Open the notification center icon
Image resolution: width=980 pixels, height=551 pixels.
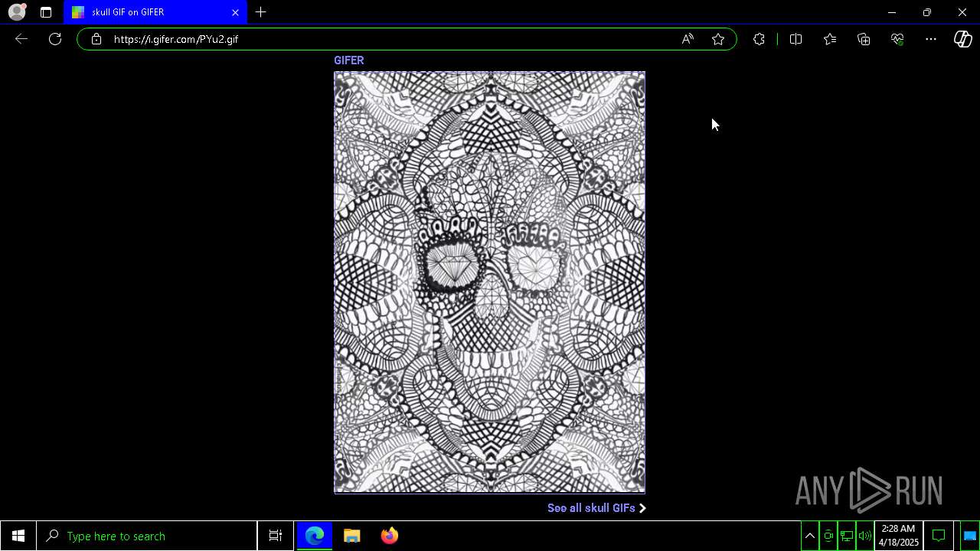939,536
